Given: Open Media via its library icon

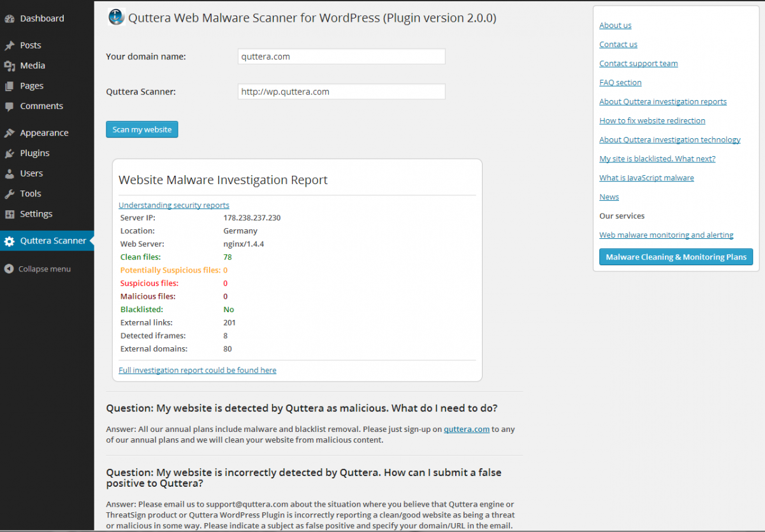Looking at the screenshot, I should [11, 65].
